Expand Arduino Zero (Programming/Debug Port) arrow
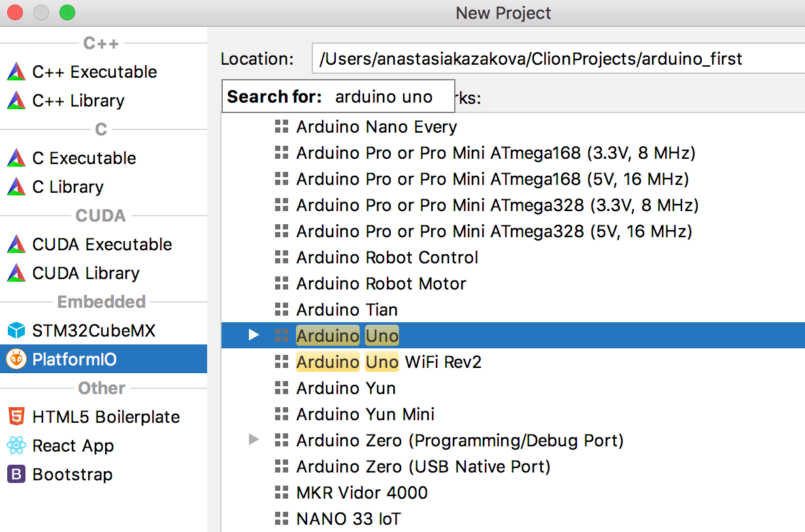The width and height of the screenshot is (805, 532). pos(254,440)
